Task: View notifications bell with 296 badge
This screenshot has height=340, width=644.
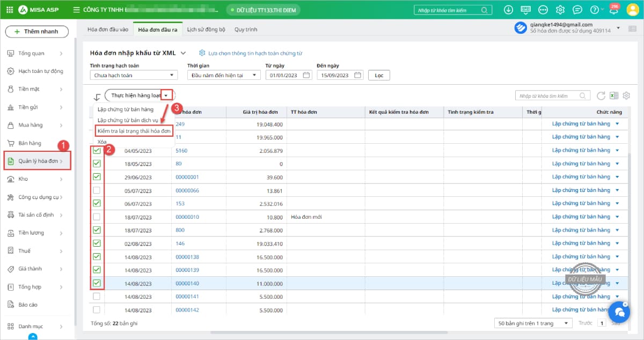Action: click(x=614, y=10)
